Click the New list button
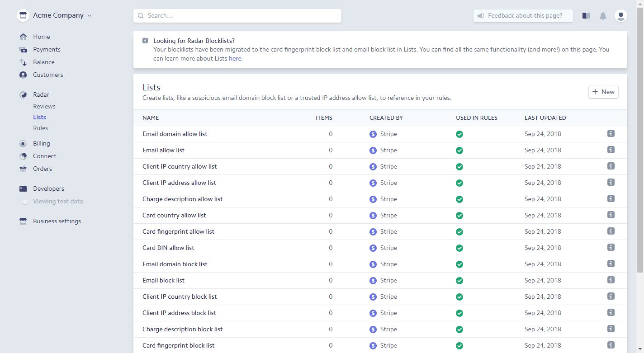 603,92
